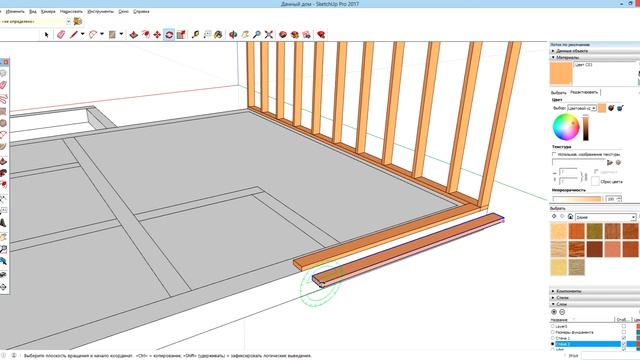Activate the Orbit camera tool
Image resolution: width=640 pixels, height=360 pixels.
click(x=233, y=35)
